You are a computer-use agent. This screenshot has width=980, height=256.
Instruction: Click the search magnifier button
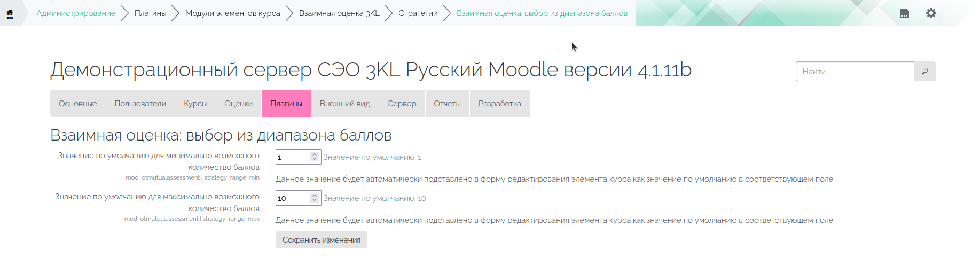tap(925, 72)
